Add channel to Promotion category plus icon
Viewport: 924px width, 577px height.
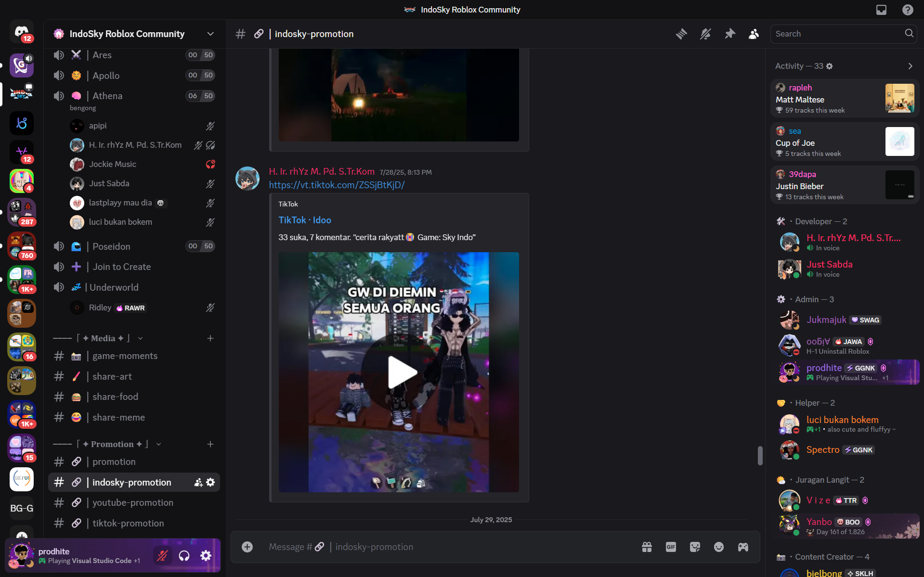click(210, 444)
